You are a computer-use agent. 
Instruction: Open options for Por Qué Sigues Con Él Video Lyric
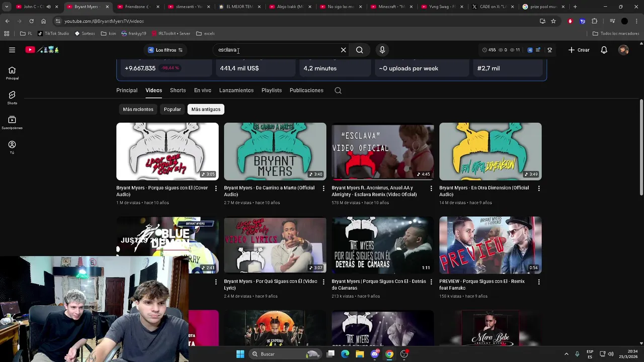(324, 282)
